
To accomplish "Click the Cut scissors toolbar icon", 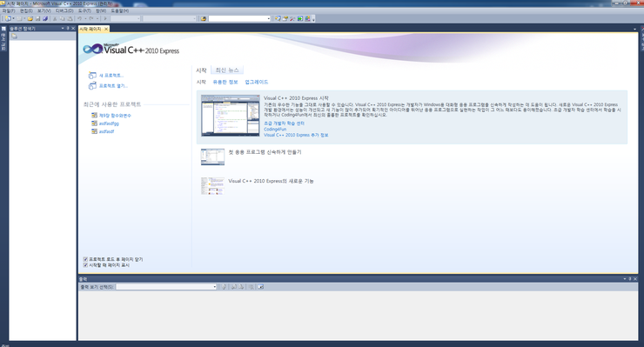I will (x=55, y=18).
